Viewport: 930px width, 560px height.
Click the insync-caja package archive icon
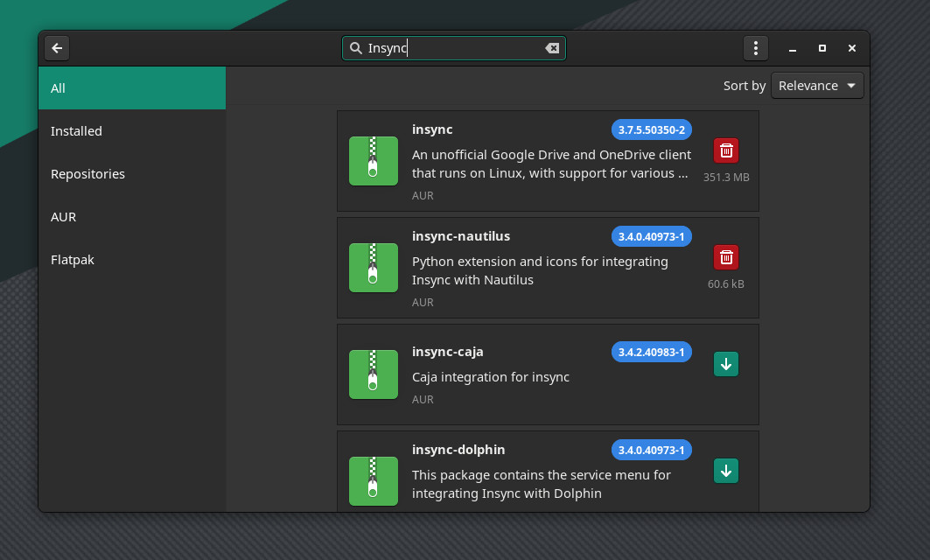click(x=374, y=374)
